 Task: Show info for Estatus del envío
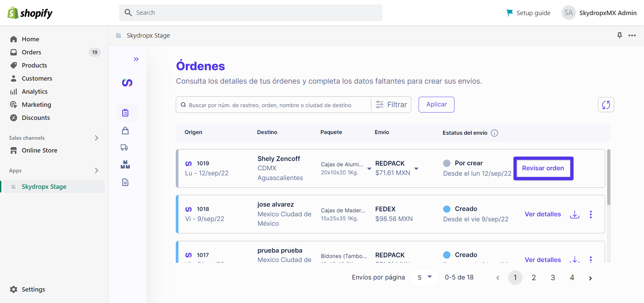pyautogui.click(x=494, y=133)
